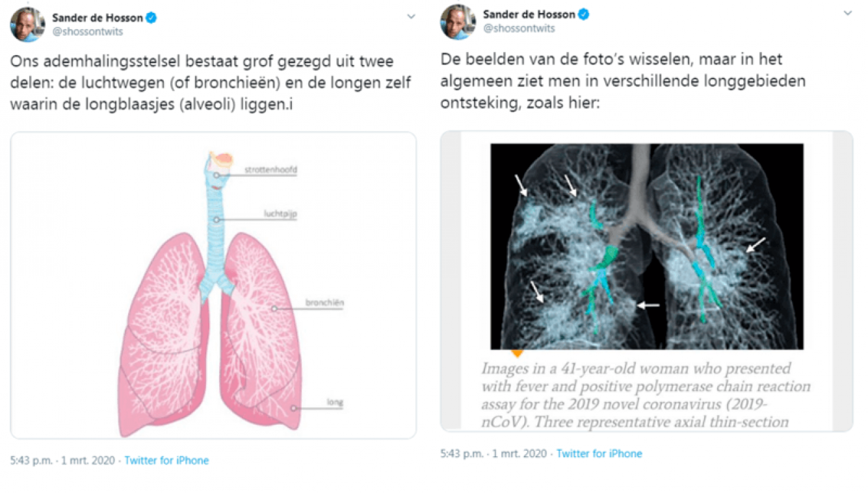Screen dimensions: 868x493
Task: Click the verified checkmark on the right tweet
Action: click(x=584, y=13)
